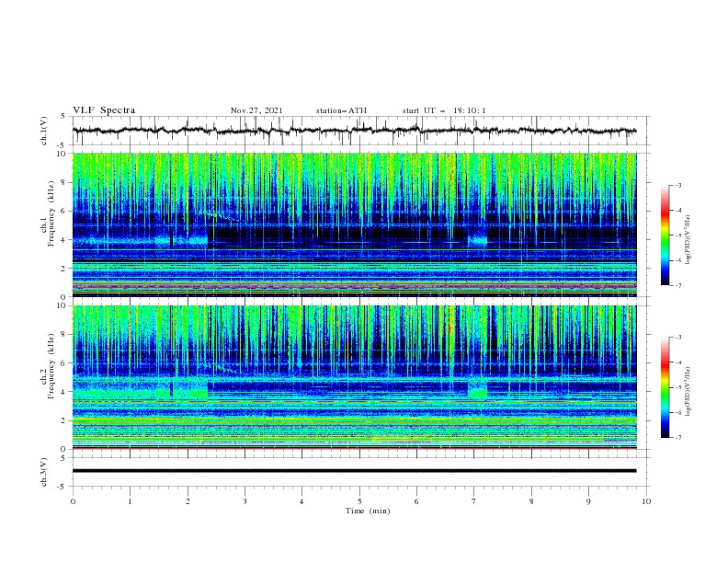This screenshot has height=563, width=728.
Task: Click the "ch.1(V)" waveform axis label
Action: [x=44, y=131]
